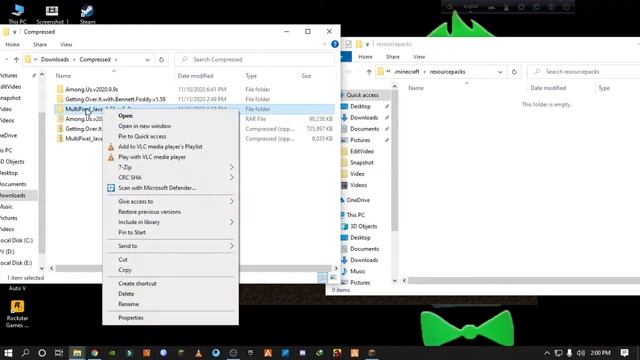
Task: Expand Include in library submenu
Action: point(171,222)
